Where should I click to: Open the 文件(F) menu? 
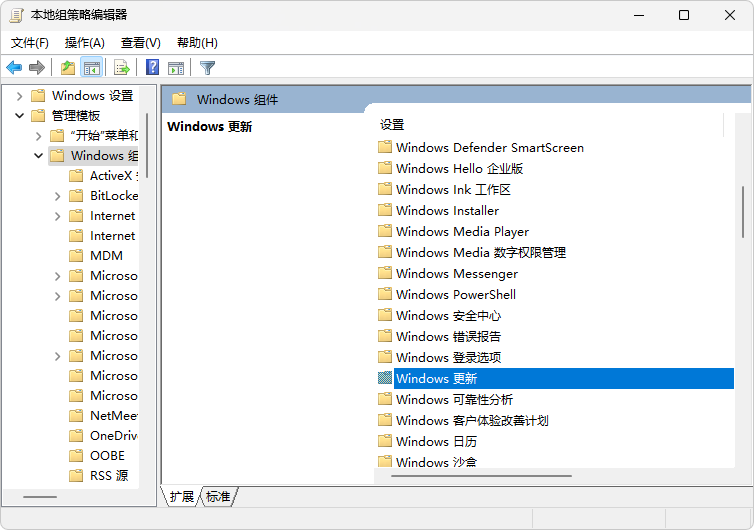pos(30,43)
